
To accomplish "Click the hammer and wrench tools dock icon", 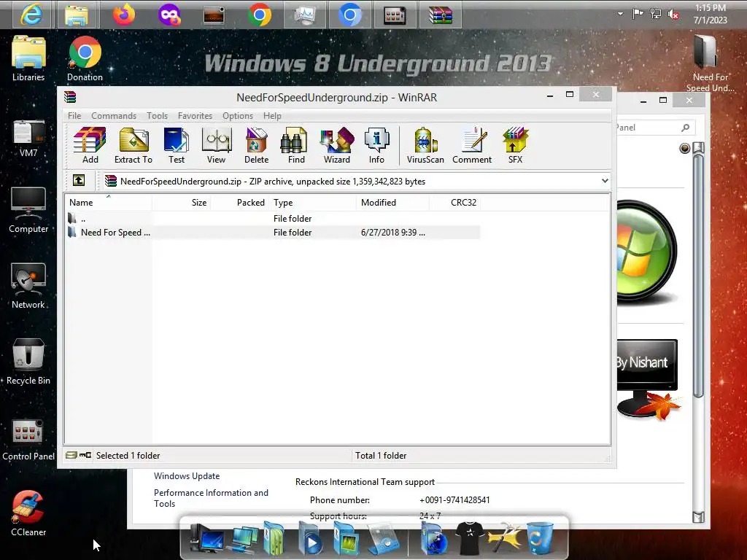I will click(x=504, y=538).
